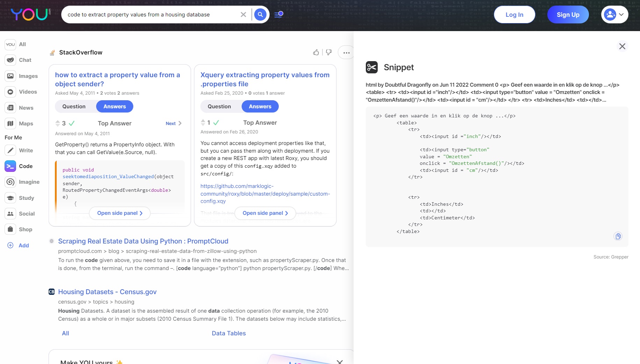Click the All sublink under Census result
The width and height of the screenshot is (640, 364).
[65, 333]
